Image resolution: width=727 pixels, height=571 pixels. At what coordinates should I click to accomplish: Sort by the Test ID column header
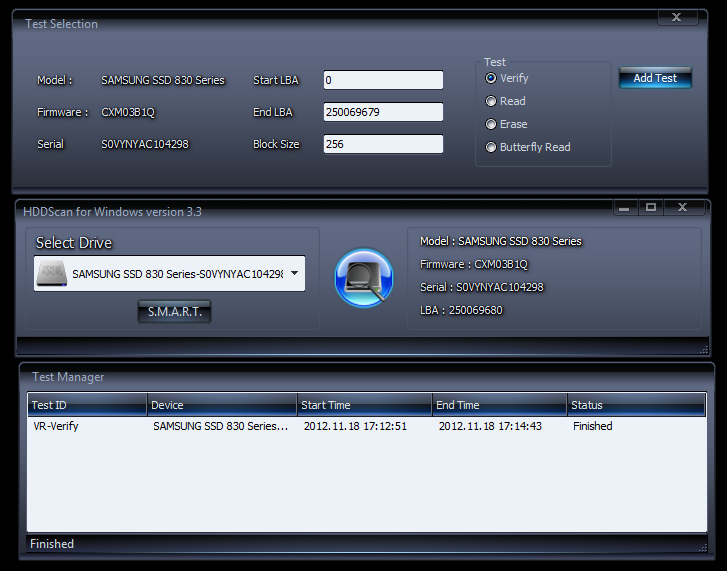coord(87,405)
